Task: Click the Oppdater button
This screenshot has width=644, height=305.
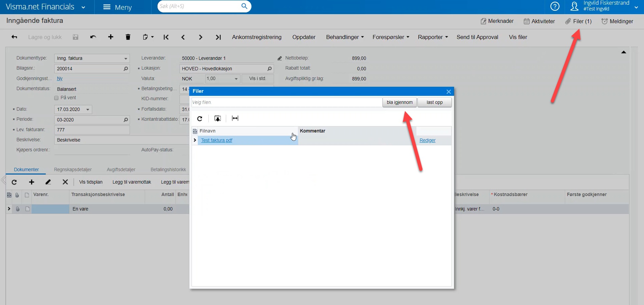Action: (304, 37)
